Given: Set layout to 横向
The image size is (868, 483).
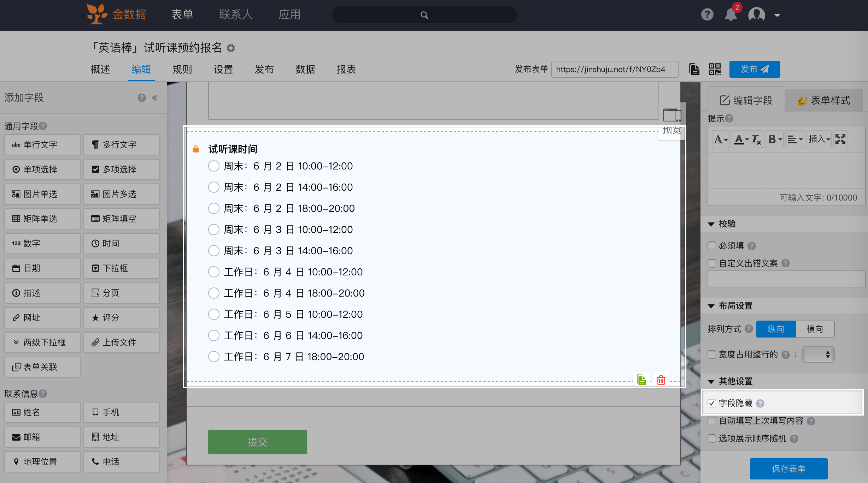Looking at the screenshot, I should pos(815,329).
